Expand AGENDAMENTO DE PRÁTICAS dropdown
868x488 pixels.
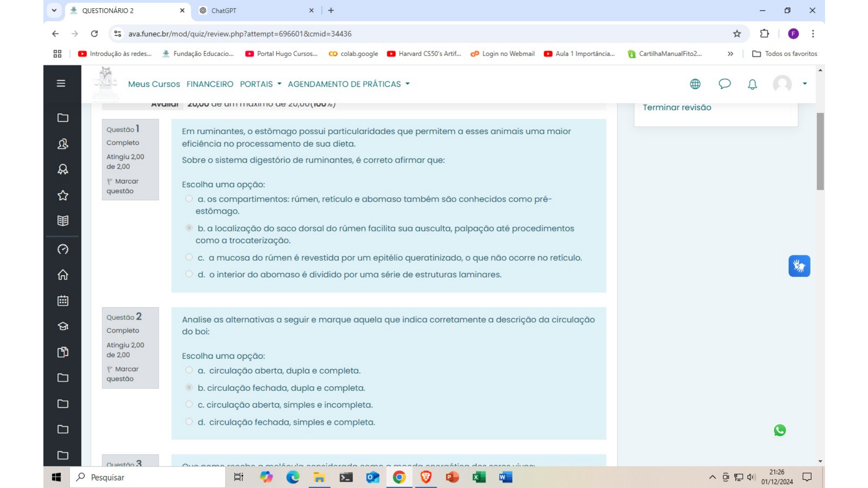coord(349,84)
